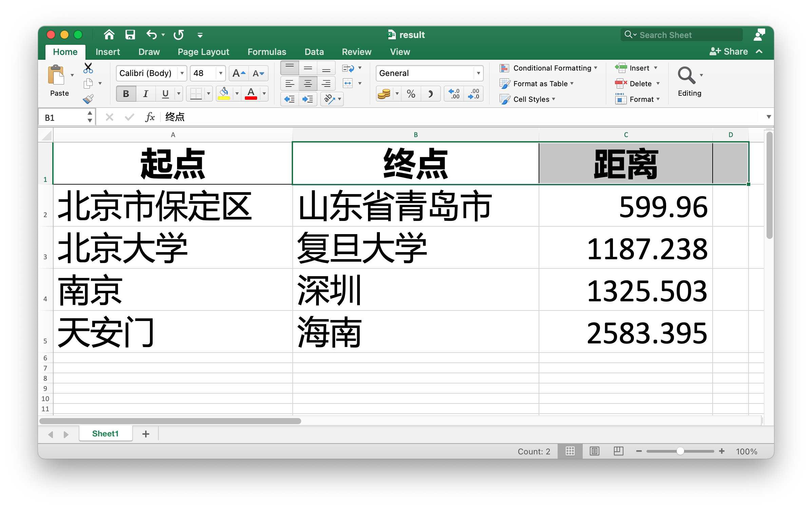Apply bold formatting to selection
This screenshot has width=812, height=509.
pyautogui.click(x=126, y=94)
